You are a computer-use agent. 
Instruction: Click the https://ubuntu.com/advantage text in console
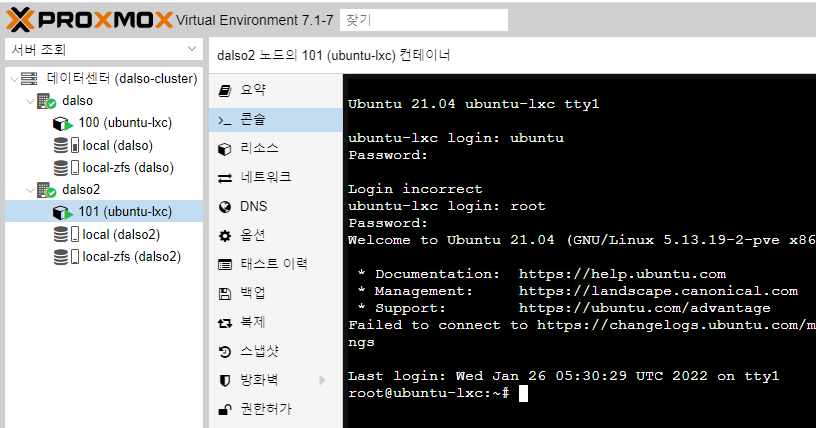point(645,308)
